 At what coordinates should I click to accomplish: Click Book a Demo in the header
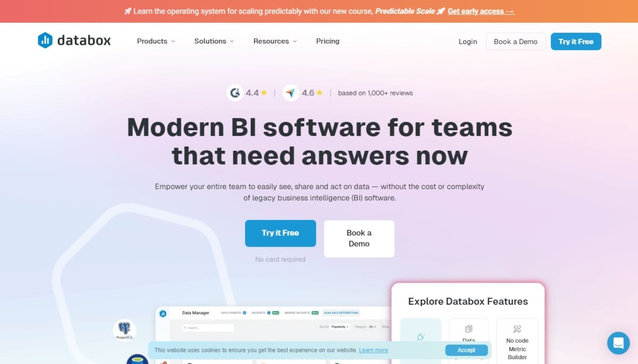(x=515, y=41)
